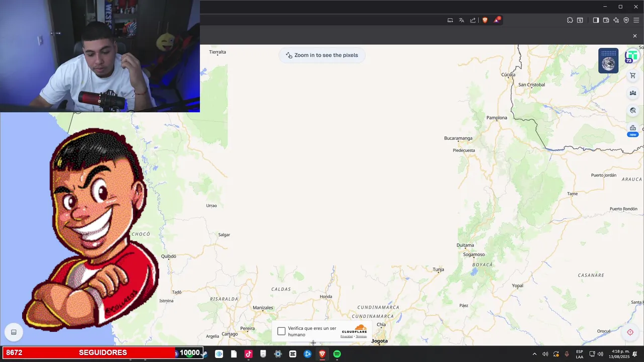This screenshot has width=644, height=362.
Task: Click the Quibdó label on map
Action: pos(169,256)
